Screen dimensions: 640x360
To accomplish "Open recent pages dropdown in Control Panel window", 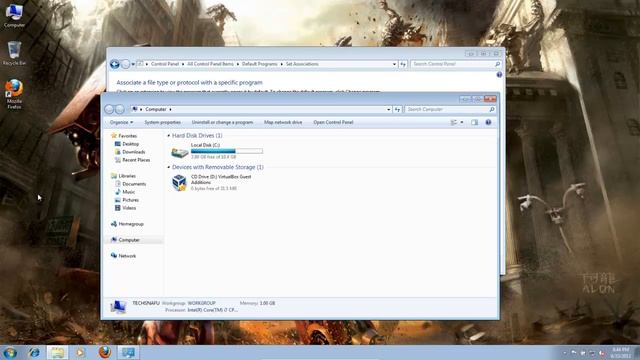I will 133,64.
